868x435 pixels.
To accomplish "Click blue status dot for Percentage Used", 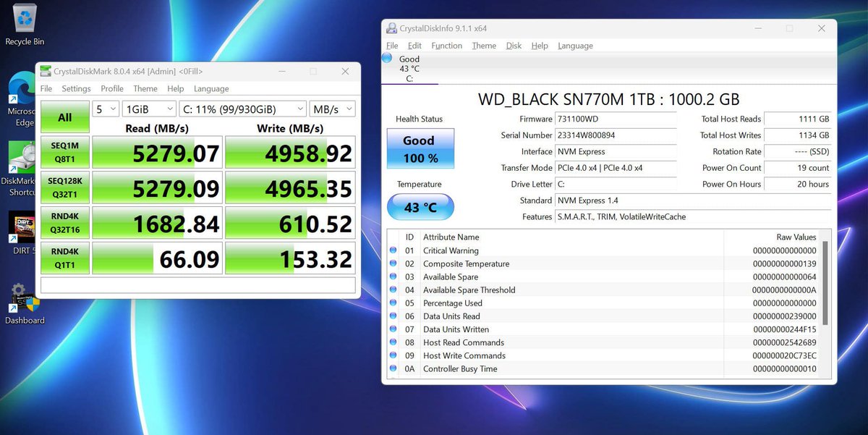I will pyautogui.click(x=393, y=303).
